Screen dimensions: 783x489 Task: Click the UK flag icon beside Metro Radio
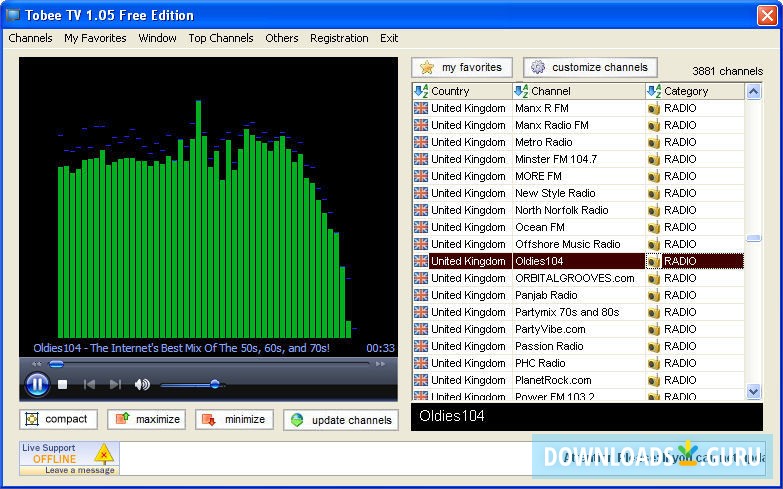[x=421, y=142]
